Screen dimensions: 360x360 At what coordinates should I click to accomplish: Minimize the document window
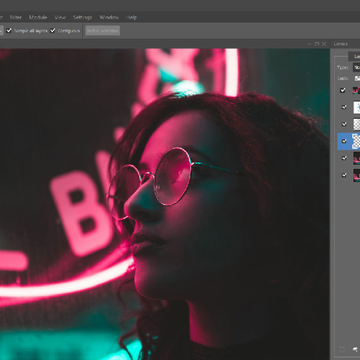[310, 44]
